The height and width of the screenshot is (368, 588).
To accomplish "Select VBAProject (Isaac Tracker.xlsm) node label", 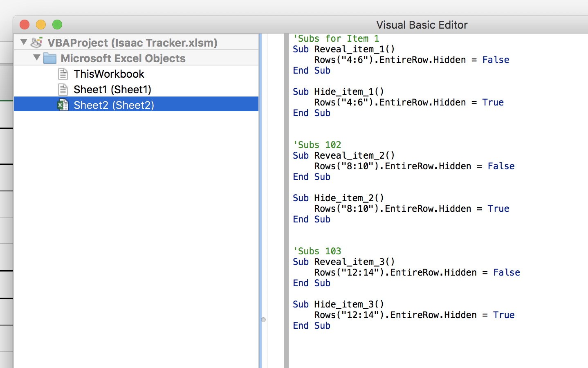I will 132,43.
